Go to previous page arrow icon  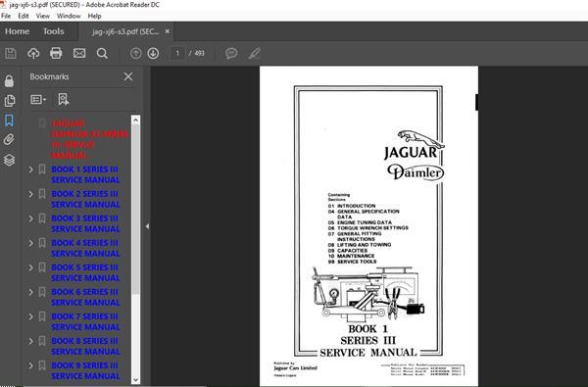tap(136, 53)
